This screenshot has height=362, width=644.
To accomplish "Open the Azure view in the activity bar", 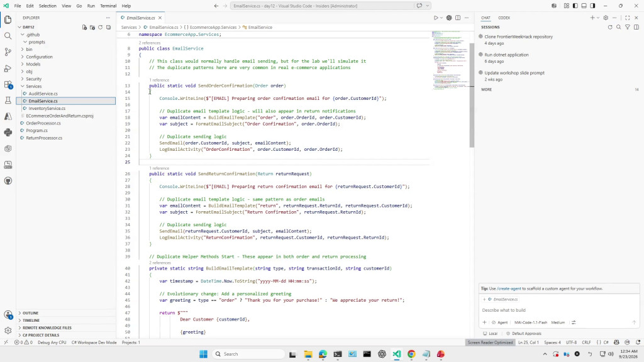I will (8, 116).
